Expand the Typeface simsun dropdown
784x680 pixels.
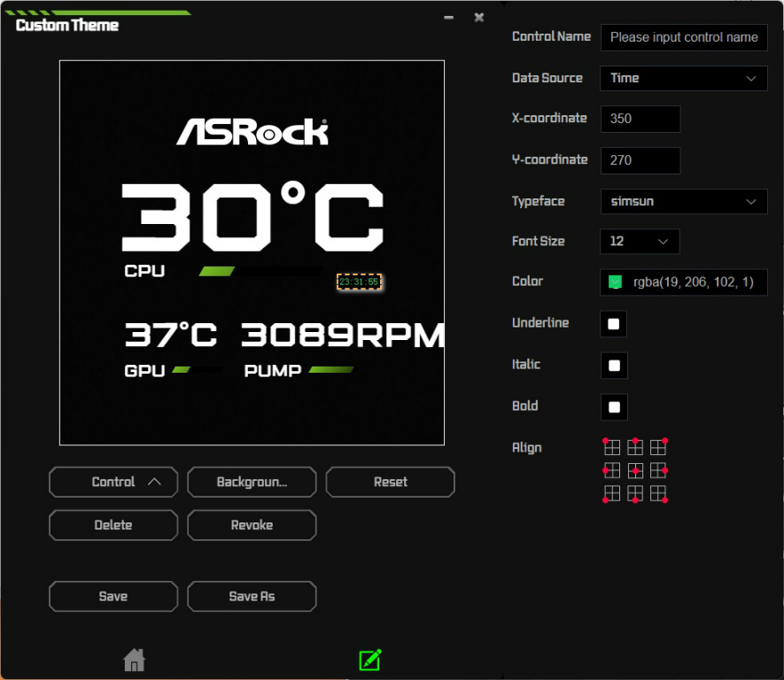pyautogui.click(x=683, y=201)
